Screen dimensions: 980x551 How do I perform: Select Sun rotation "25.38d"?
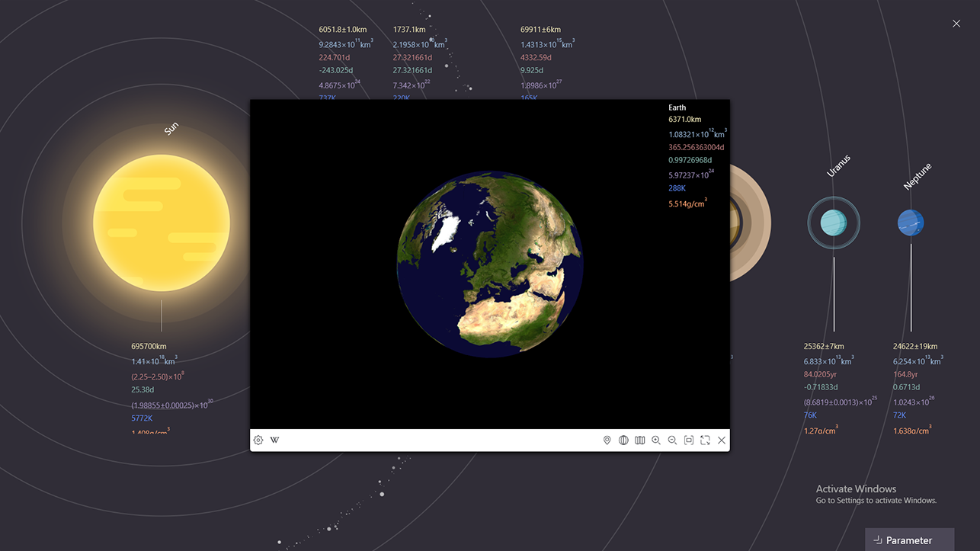(x=143, y=389)
